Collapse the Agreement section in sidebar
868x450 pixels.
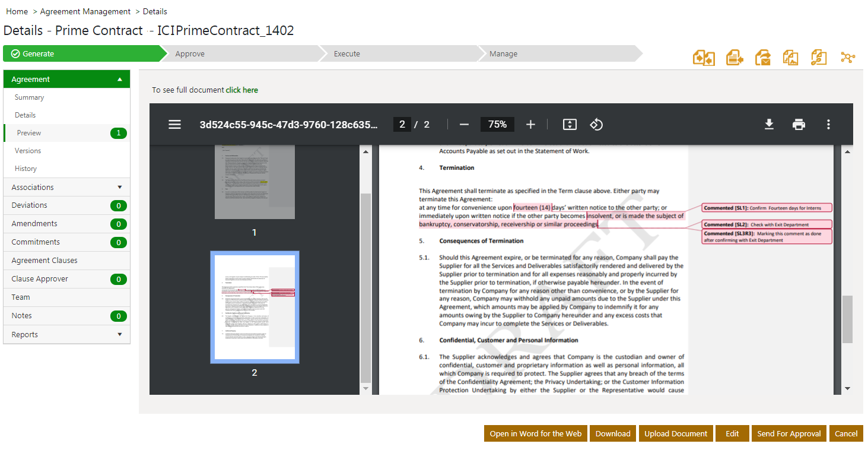[119, 80]
